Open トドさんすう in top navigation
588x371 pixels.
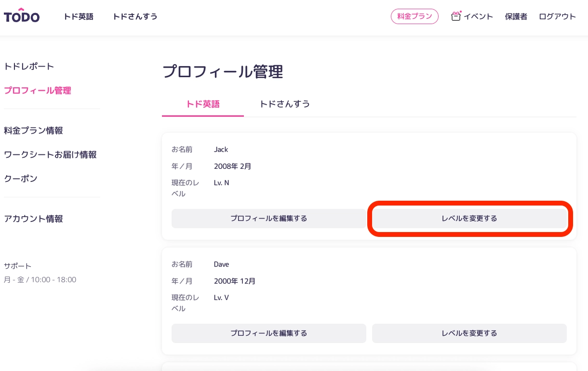coord(135,16)
